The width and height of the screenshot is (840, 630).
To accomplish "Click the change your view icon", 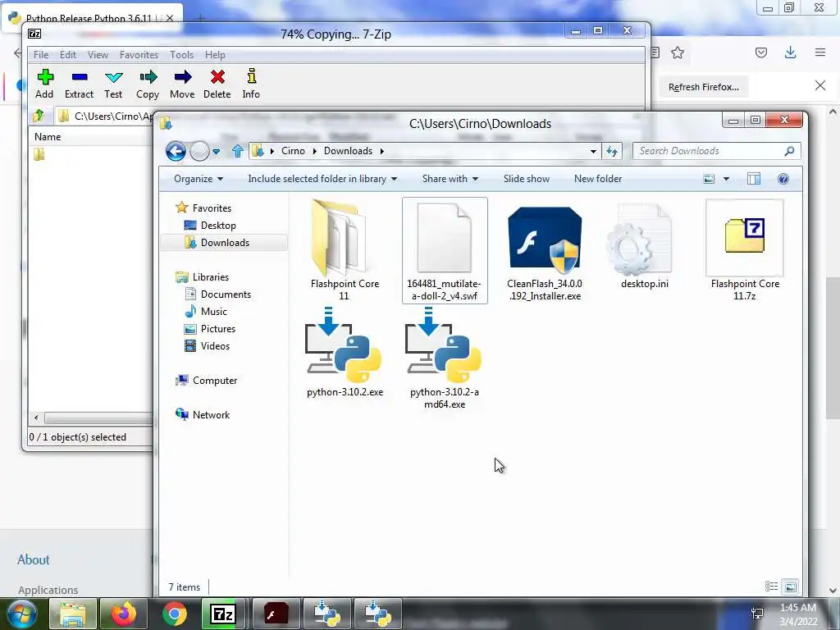I will click(709, 179).
